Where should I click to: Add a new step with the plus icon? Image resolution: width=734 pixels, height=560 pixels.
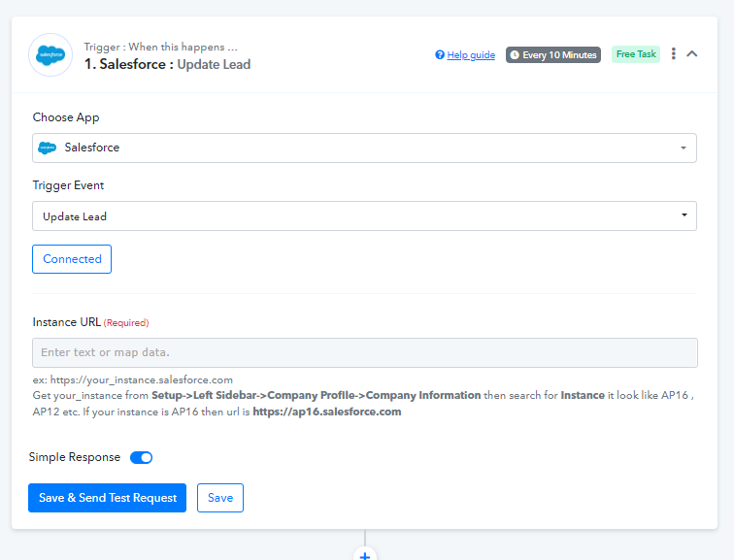coord(365,555)
